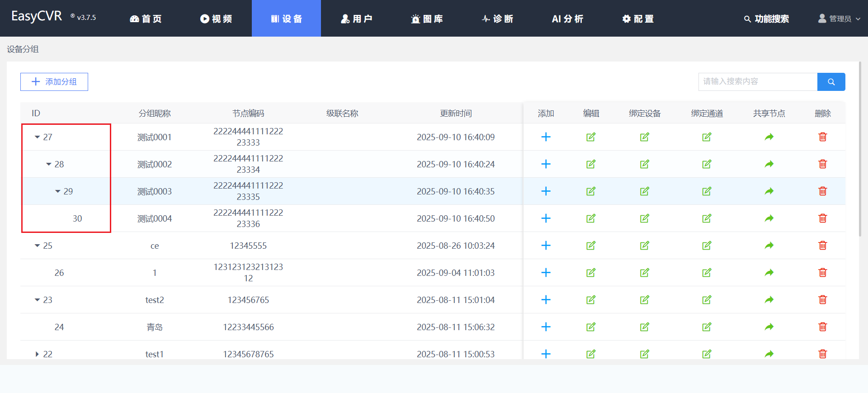Collapse the tree row with ID 27
Image resolution: width=868 pixels, height=393 pixels.
pyautogui.click(x=38, y=137)
